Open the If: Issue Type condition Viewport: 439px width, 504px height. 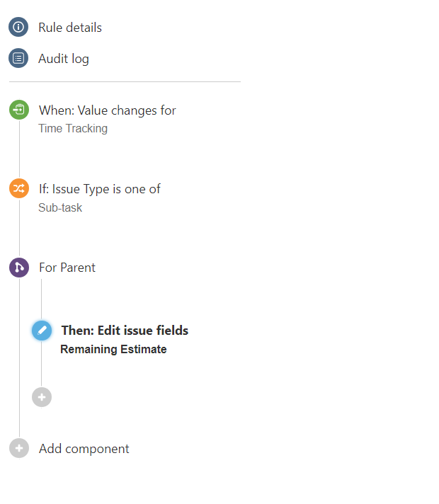click(x=100, y=189)
